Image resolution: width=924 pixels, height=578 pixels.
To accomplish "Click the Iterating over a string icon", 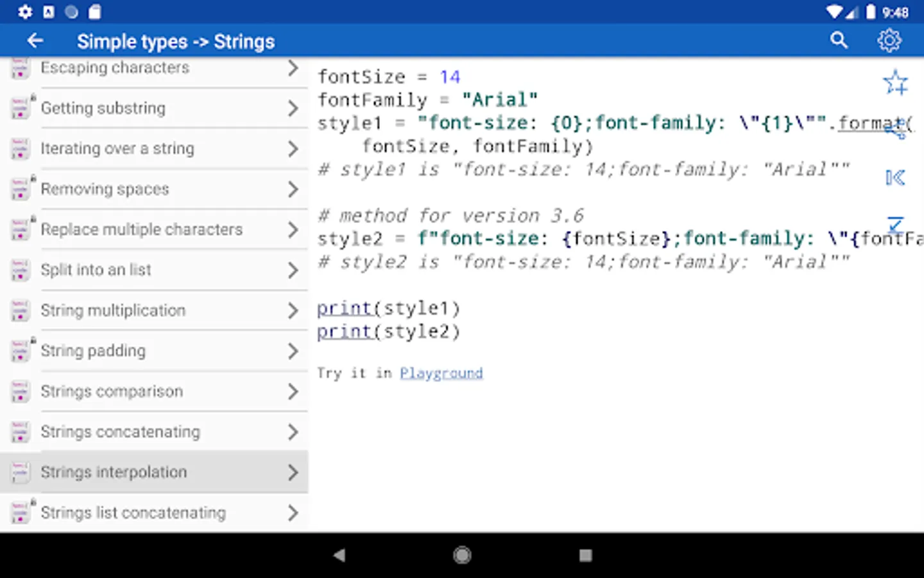I will tap(20, 148).
